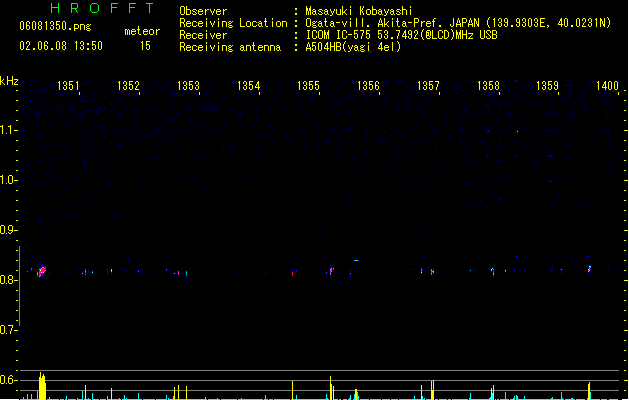Click the 0.6 kHz frequency label
This screenshot has height=400, width=629.
click(x=7, y=380)
